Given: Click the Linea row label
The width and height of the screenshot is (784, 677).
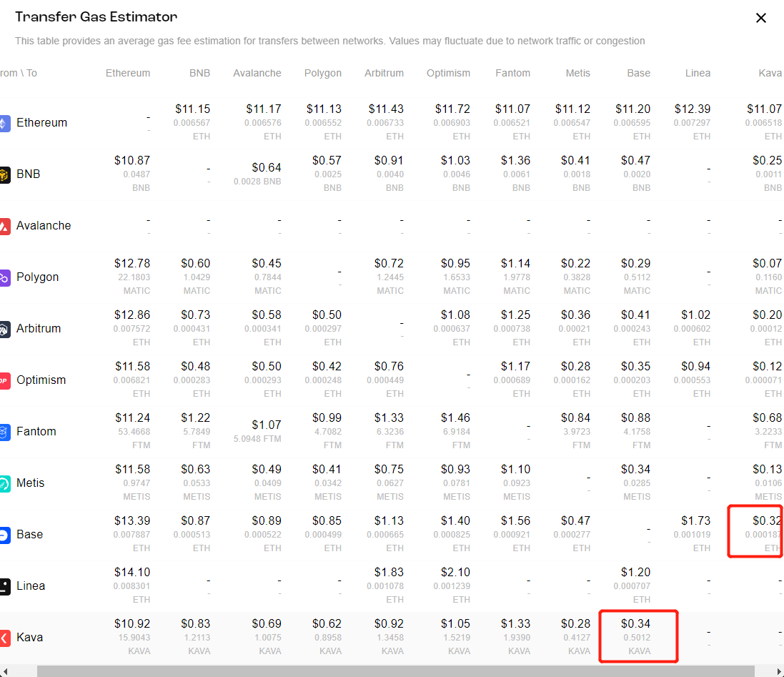Looking at the screenshot, I should (31, 586).
